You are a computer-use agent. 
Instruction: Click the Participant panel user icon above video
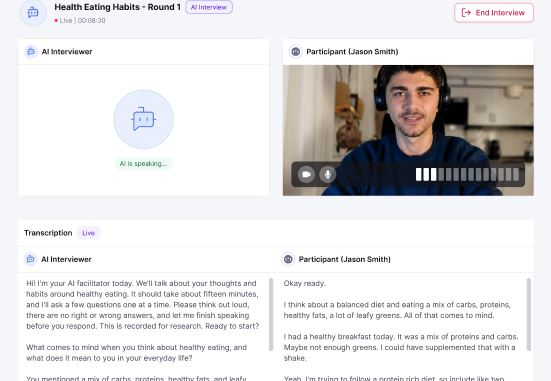tap(296, 52)
